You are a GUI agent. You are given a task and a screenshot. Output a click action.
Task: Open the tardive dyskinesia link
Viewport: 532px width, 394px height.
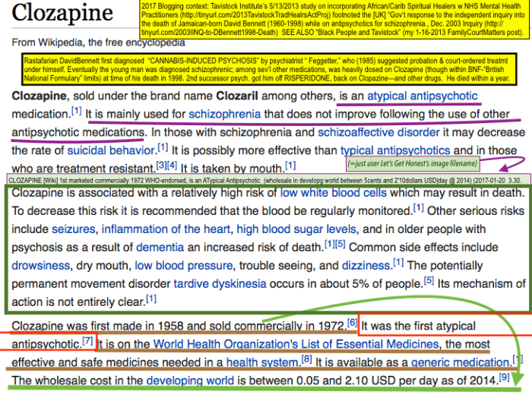pyautogui.click(x=220, y=282)
